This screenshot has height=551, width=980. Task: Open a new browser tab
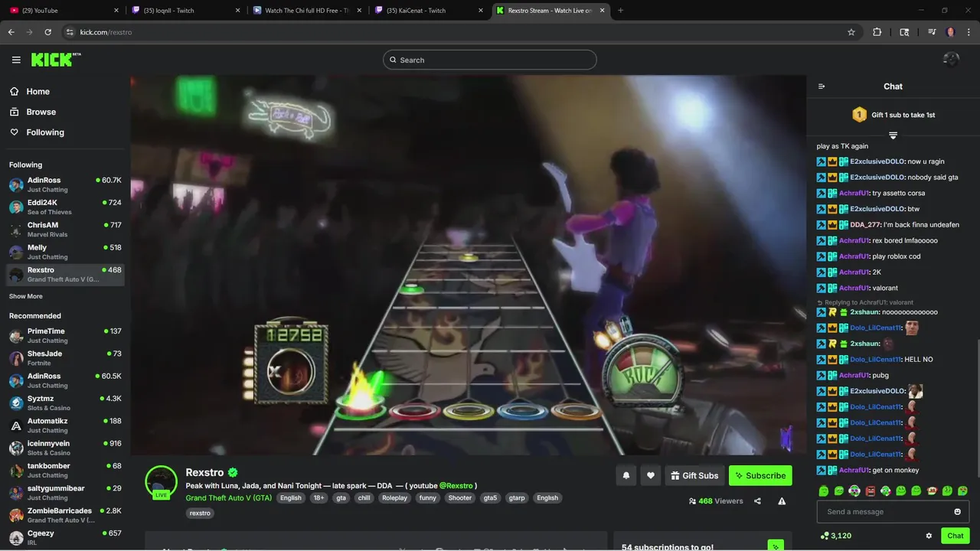[x=620, y=11]
